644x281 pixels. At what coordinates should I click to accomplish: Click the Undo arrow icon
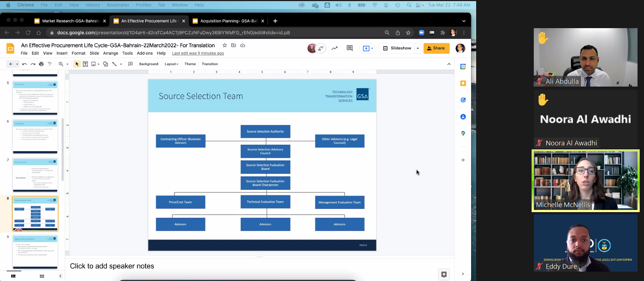[x=24, y=64]
